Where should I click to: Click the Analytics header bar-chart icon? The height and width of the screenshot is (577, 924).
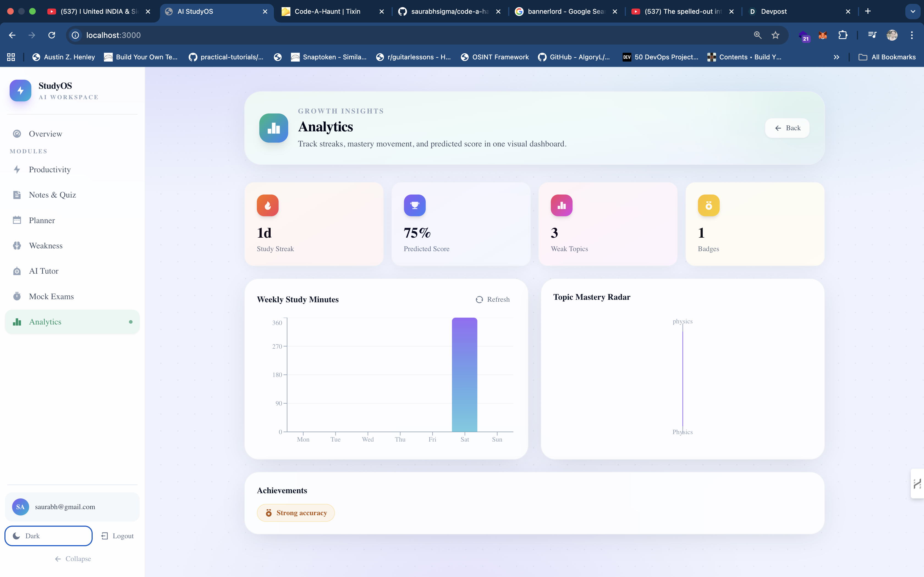274,128
